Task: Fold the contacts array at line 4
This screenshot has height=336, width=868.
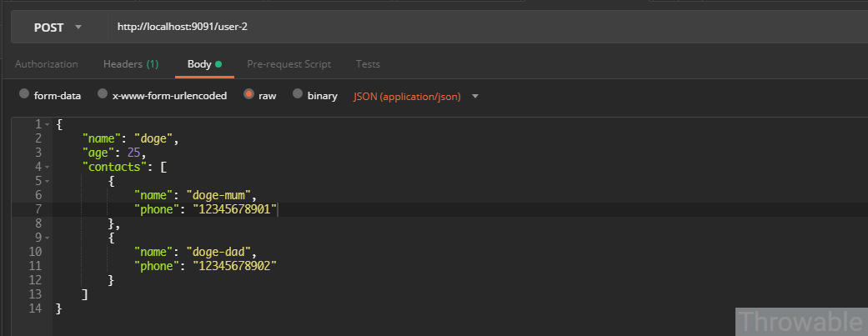Action: [48, 167]
